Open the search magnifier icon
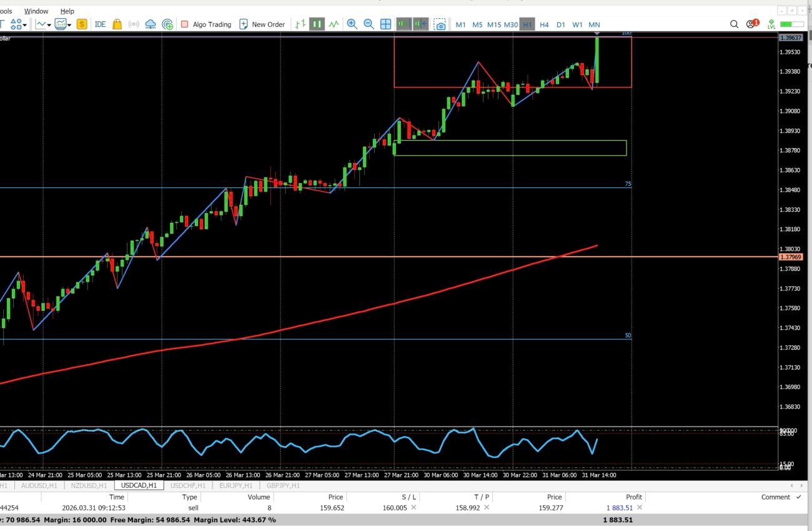Viewport: 812px width, 531px height. coord(735,24)
